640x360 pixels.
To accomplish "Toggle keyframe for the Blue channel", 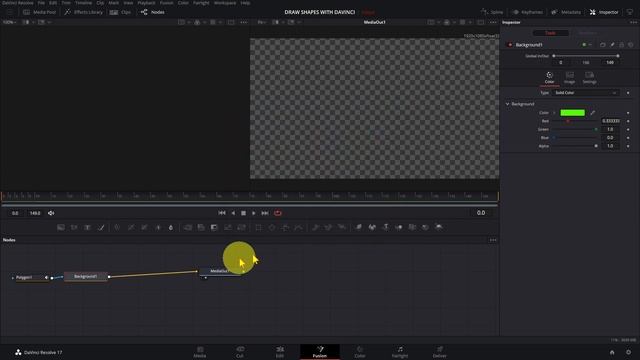I will pos(628,138).
